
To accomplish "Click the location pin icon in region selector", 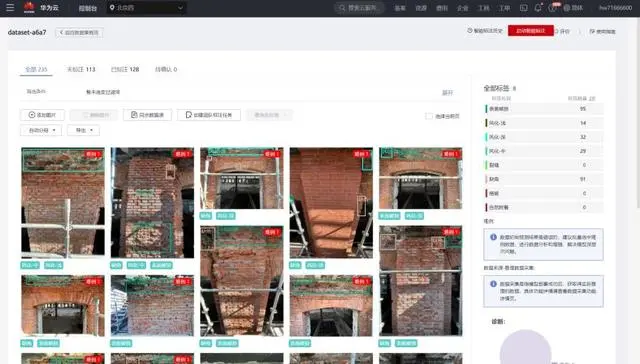I will tap(112, 7).
